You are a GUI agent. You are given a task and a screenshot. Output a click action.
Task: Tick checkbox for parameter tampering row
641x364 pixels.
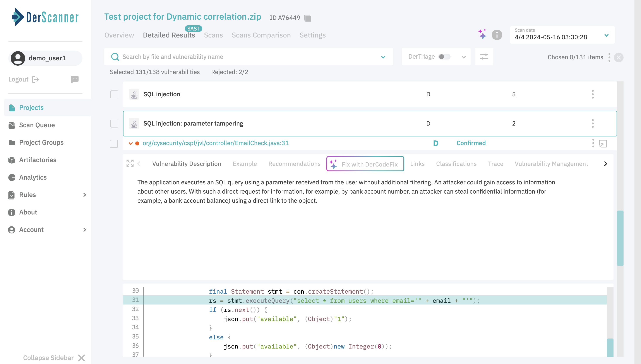pyautogui.click(x=114, y=124)
